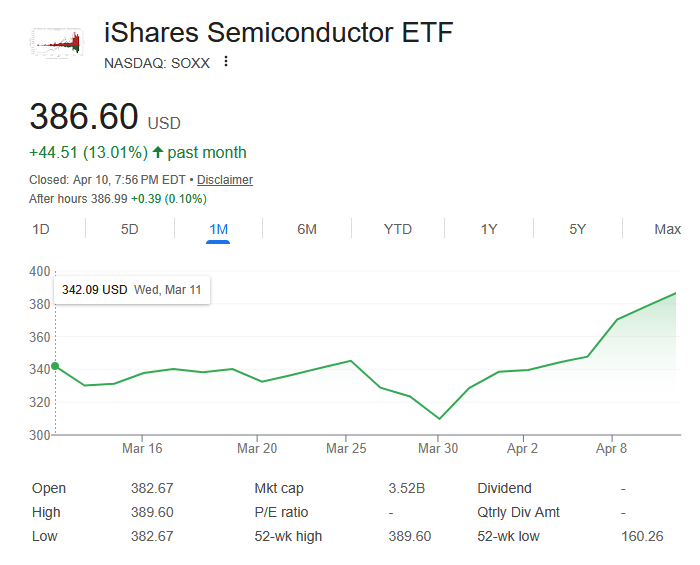The image size is (700, 565).
Task: Click the green chart marker dot at Mar 11
Action: tap(55, 367)
